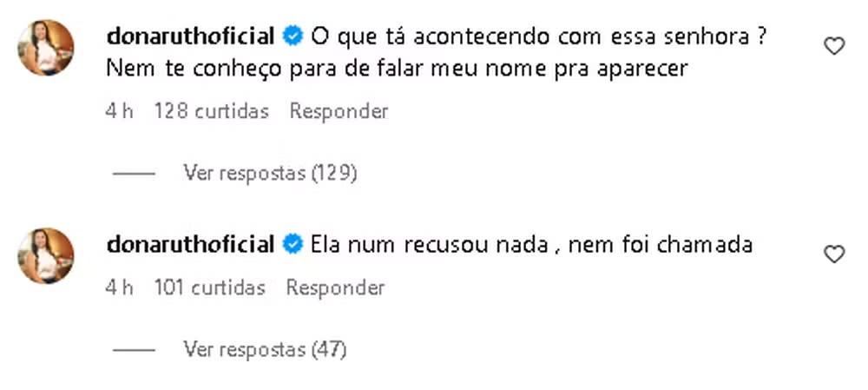The height and width of the screenshot is (390, 868).
Task: View who liked via 128 curtidas
Action: pos(212,111)
